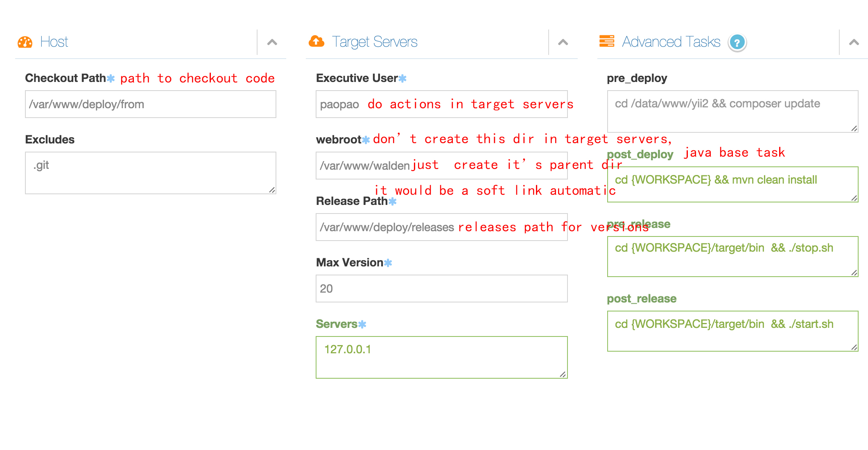This screenshot has height=450, width=868.
Task: Click the Executive User input field
Action: [441, 104]
